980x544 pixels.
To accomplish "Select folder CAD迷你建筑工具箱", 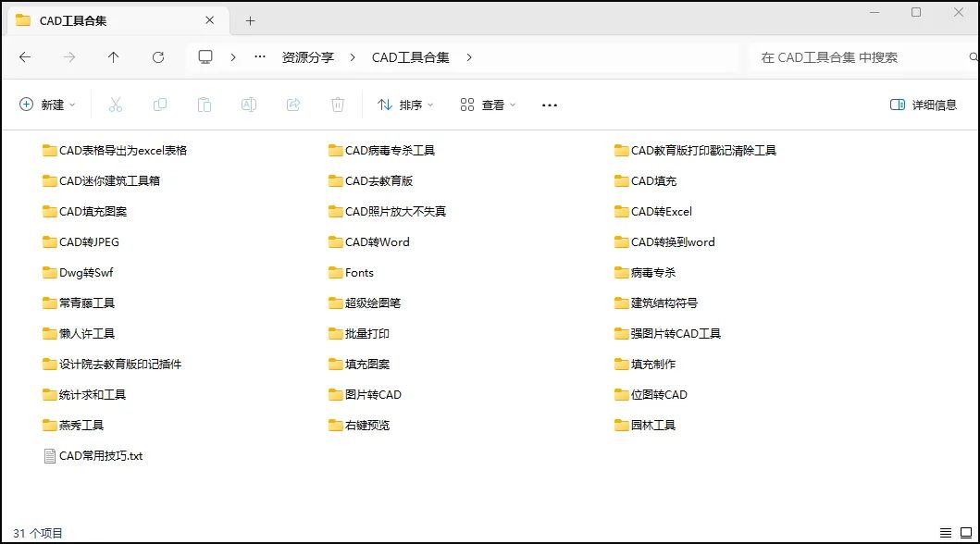I will [101, 181].
